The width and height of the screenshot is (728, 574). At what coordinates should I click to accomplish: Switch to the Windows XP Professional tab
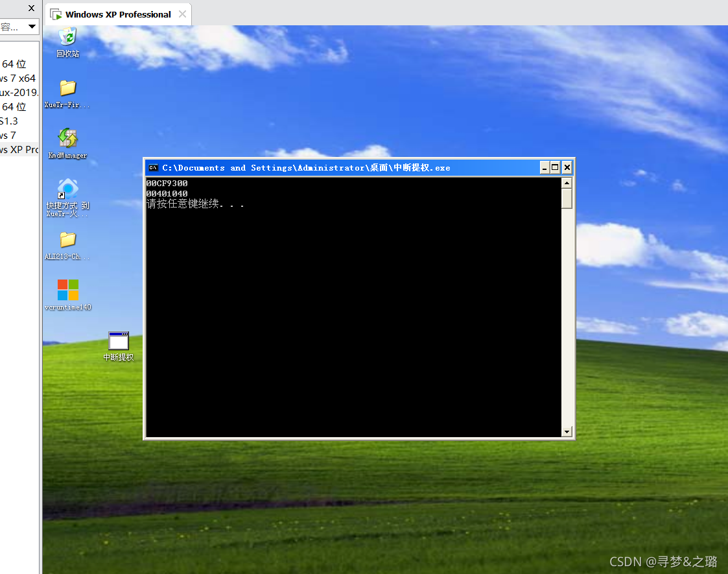coord(118,14)
